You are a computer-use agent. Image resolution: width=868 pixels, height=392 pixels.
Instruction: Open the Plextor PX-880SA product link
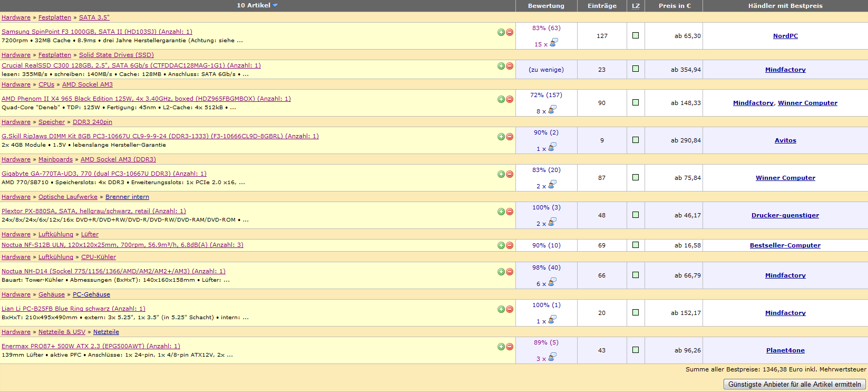(x=94, y=211)
